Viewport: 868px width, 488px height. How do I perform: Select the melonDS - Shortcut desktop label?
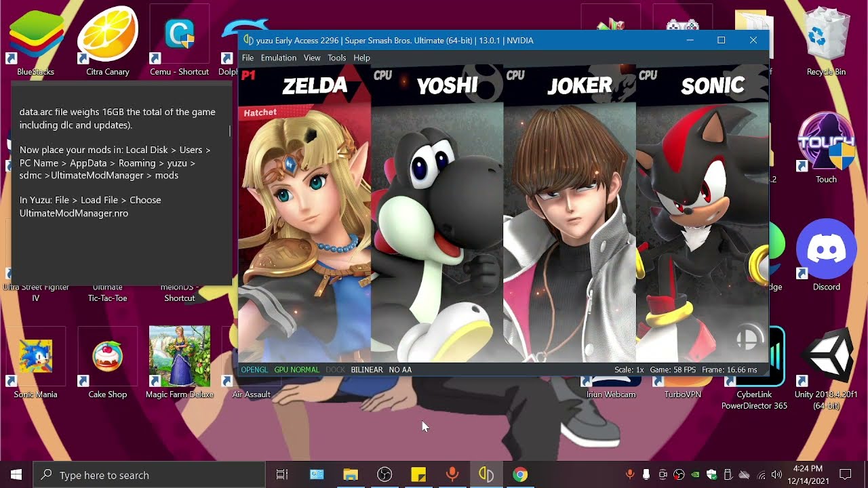point(180,293)
